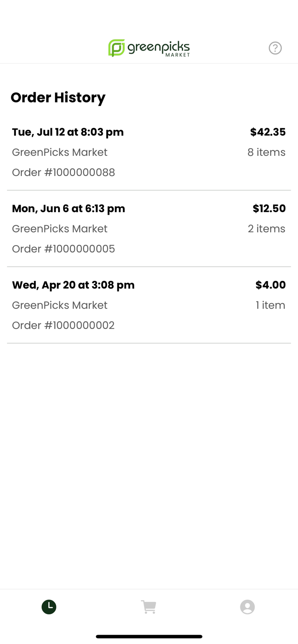This screenshot has height=644, width=298.
Task: Open the question mark circle icon
Action: (x=275, y=48)
